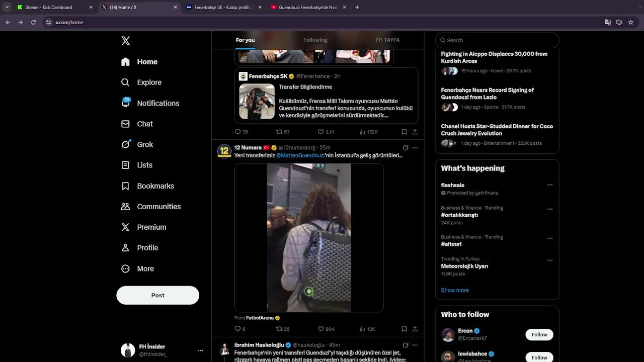644x362 pixels.
Task: Open Fighting in Aleppo news story
Action: (x=497, y=62)
